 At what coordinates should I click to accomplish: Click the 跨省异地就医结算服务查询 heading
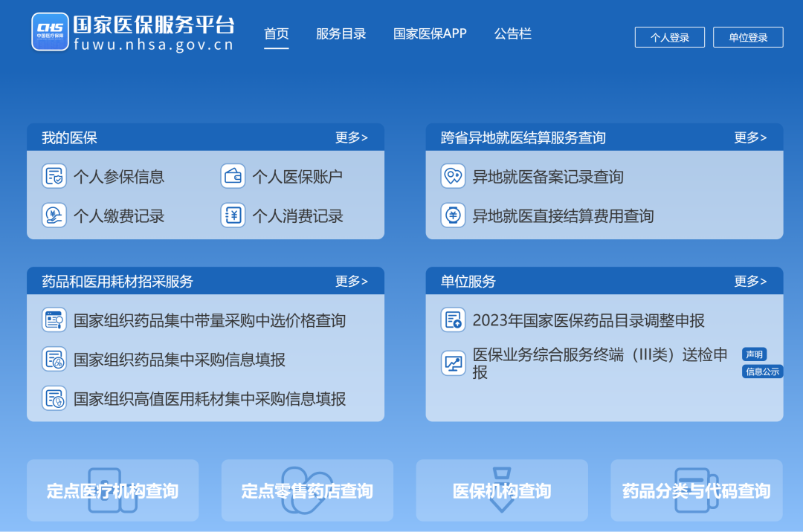(x=523, y=137)
